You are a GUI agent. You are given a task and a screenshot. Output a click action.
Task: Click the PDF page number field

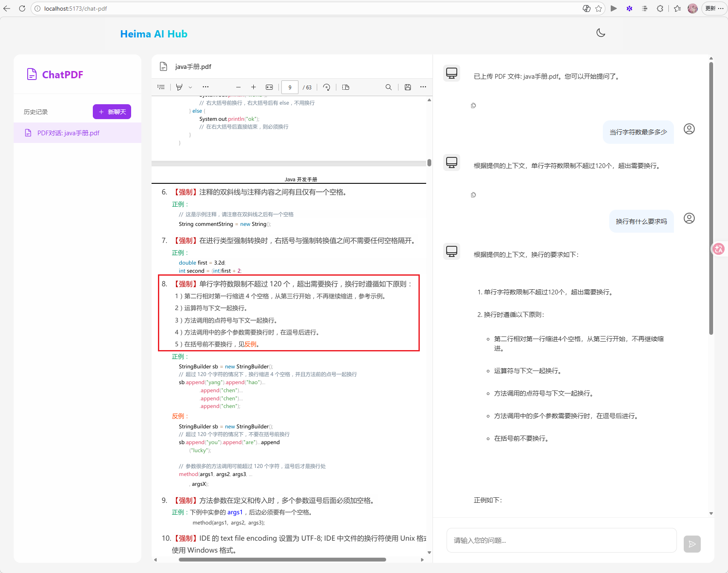click(290, 87)
